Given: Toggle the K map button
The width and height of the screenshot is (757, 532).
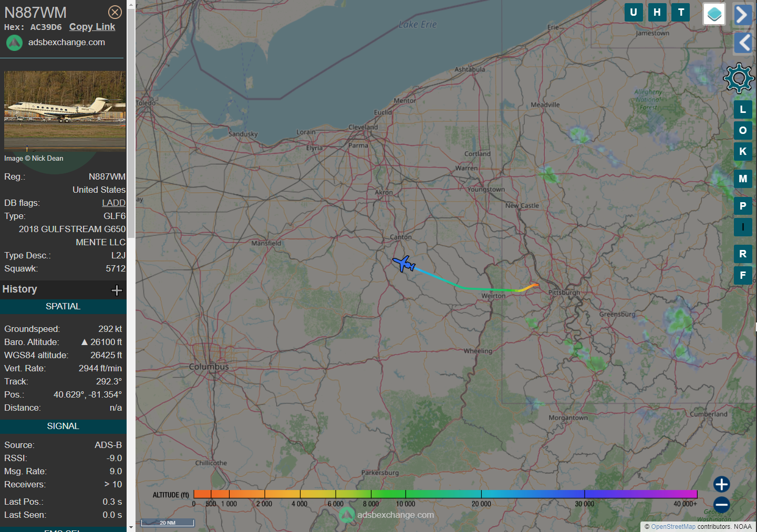Looking at the screenshot, I should (743, 151).
